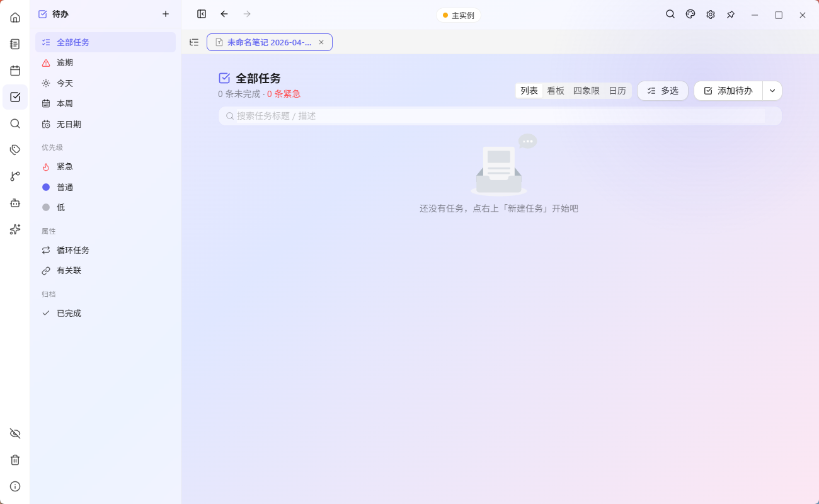Viewport: 819px width, 504px height.
Task: Open the calendar panel icon
Action: pos(14,70)
